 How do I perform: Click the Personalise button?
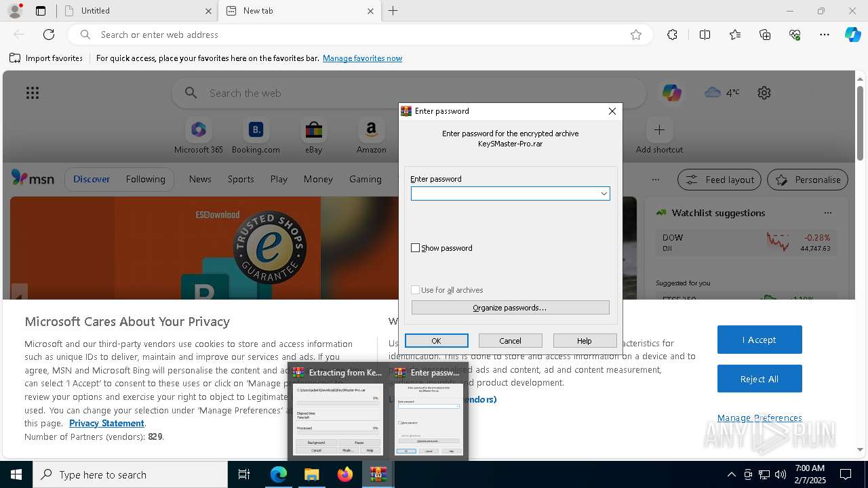click(808, 180)
